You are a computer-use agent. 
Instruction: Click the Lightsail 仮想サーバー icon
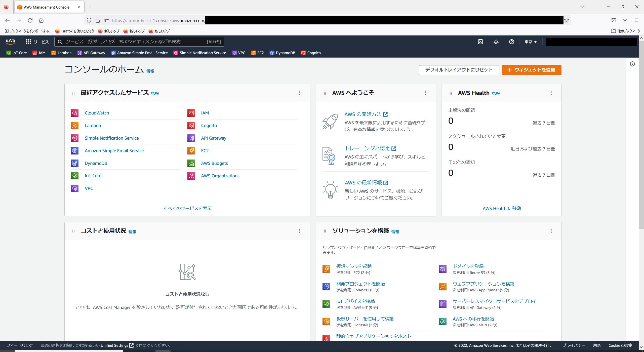point(326,321)
